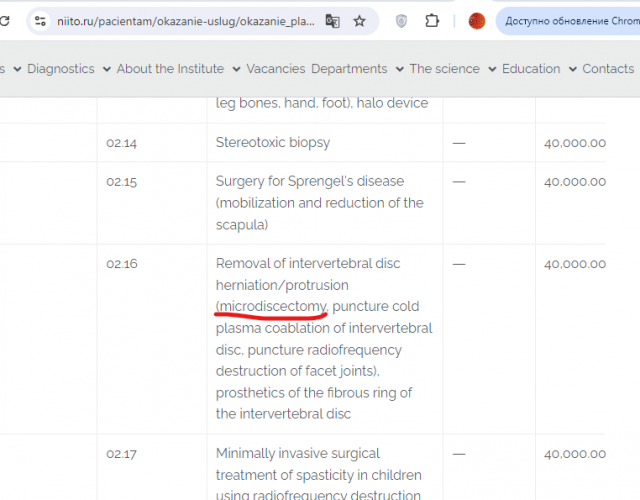Expand The science dropdown arrow
Screen dimensions: 640x500
pyautogui.click(x=491, y=69)
